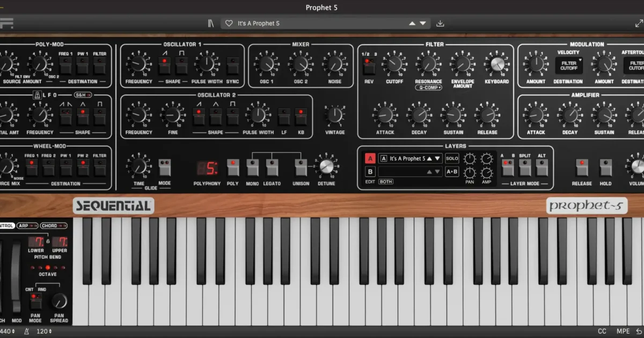The height and width of the screenshot is (338, 644).
Task: Click the DETUNE knob
Action: (326, 166)
